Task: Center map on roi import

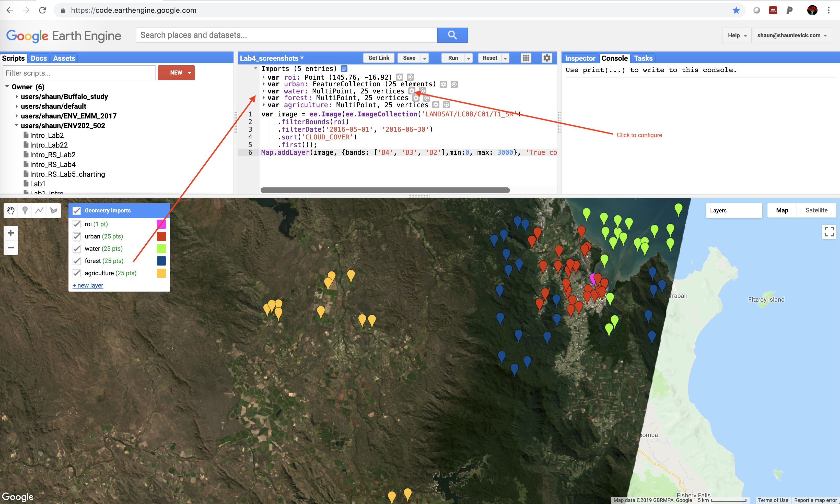Action: click(x=410, y=77)
